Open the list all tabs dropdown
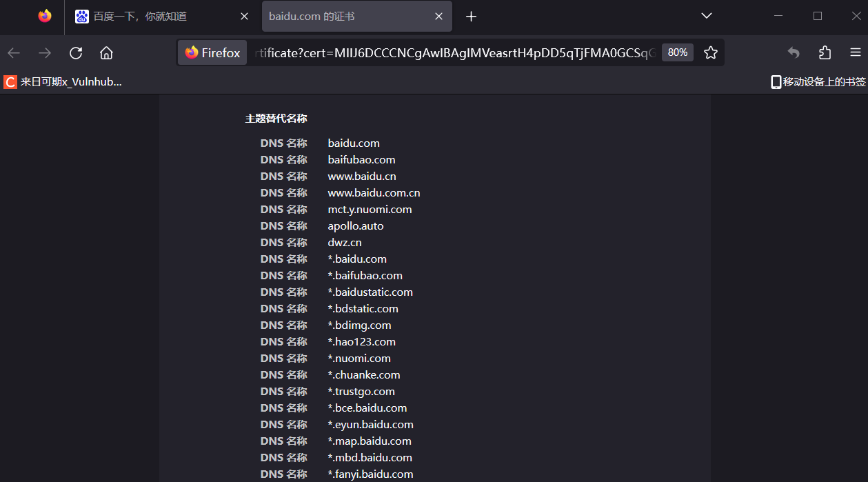Screen dimensions: 868x482 tap(706, 16)
